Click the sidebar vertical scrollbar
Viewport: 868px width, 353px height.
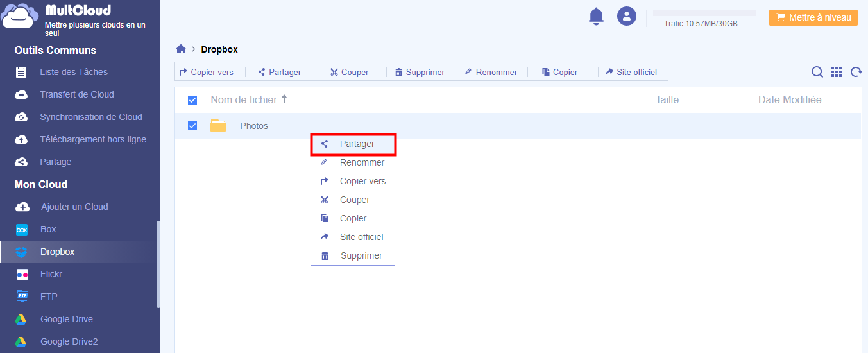[x=158, y=264]
